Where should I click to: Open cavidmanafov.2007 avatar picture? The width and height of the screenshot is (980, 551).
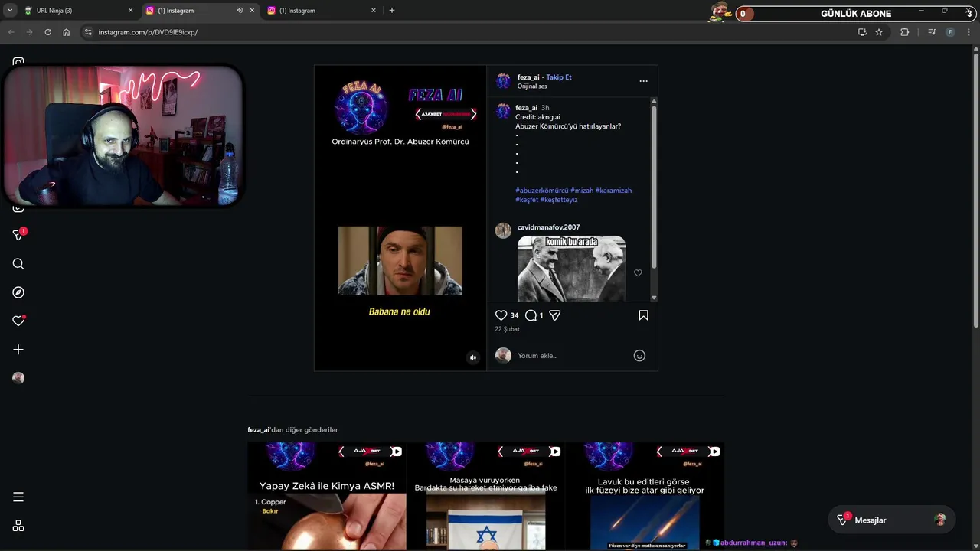(503, 231)
